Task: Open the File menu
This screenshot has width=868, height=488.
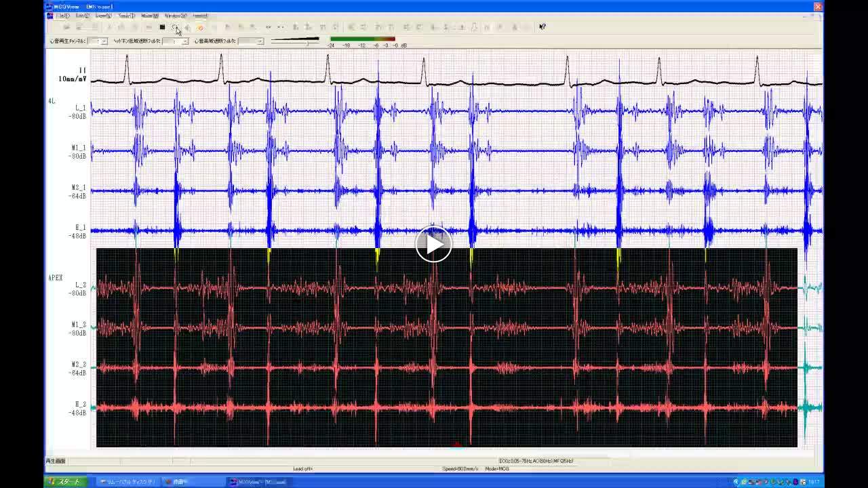Action: 62,16
